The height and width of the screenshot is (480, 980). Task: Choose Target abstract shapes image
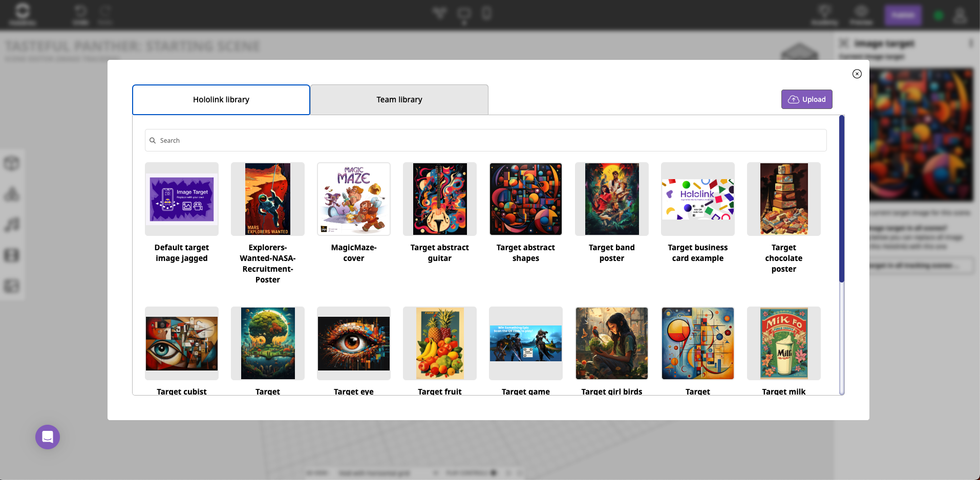[x=526, y=199]
